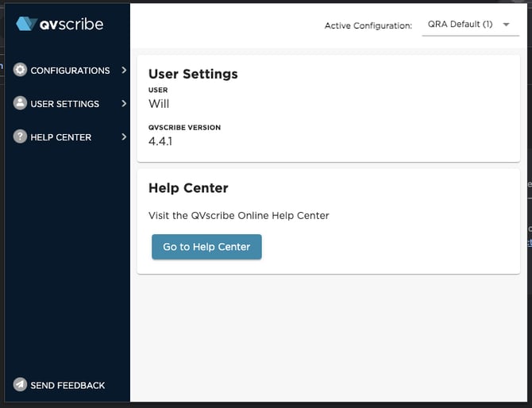Click the user name Will
Viewport: 532px width, 408px height.
click(x=159, y=104)
